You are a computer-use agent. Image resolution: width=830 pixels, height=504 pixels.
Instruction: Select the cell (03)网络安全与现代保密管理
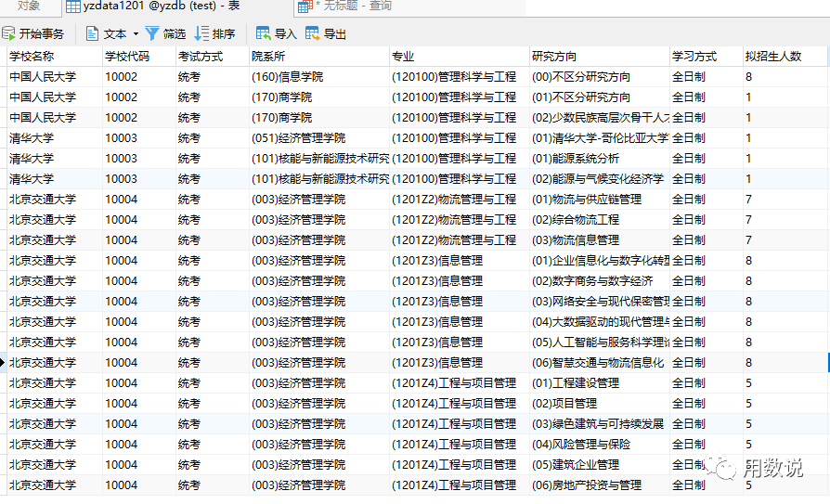coord(600,302)
